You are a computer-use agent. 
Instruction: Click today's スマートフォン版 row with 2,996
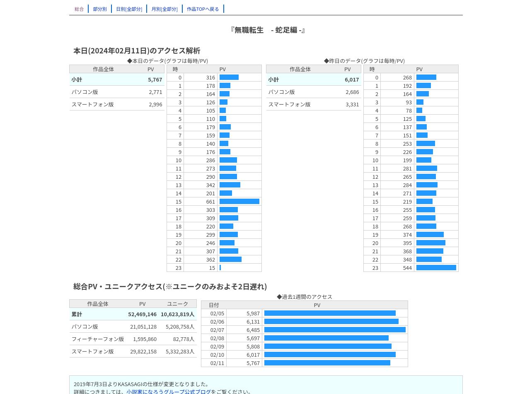tap(117, 104)
